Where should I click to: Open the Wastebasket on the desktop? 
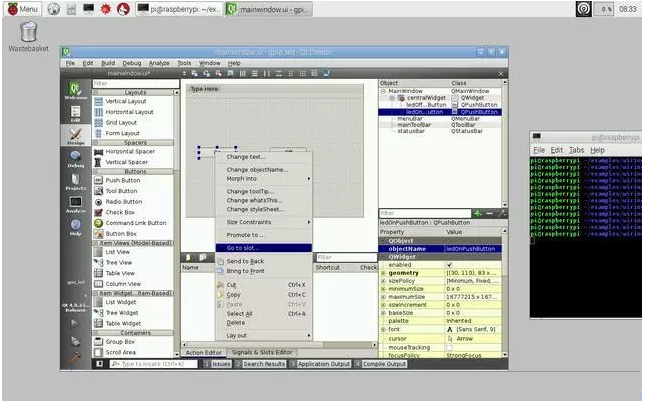point(27,36)
